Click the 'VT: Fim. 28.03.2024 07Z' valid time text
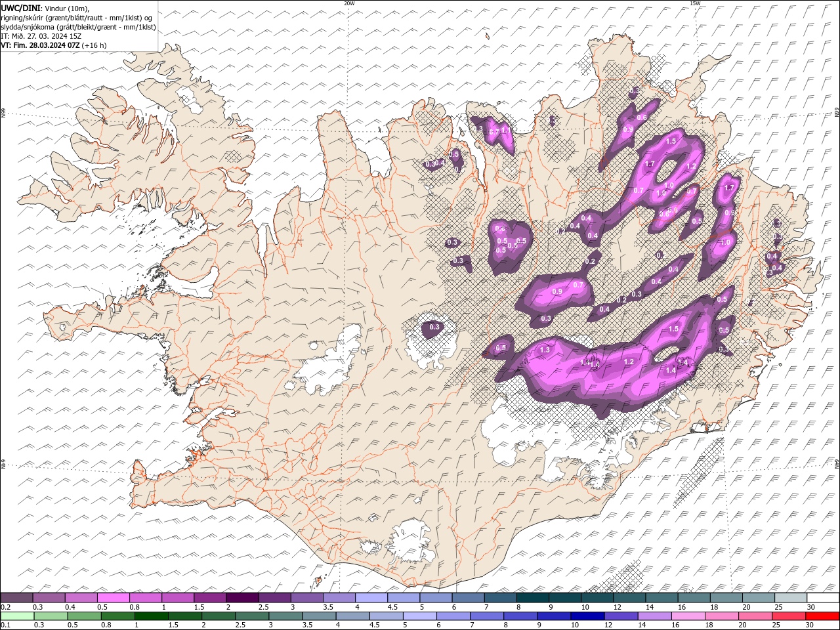 point(41,45)
